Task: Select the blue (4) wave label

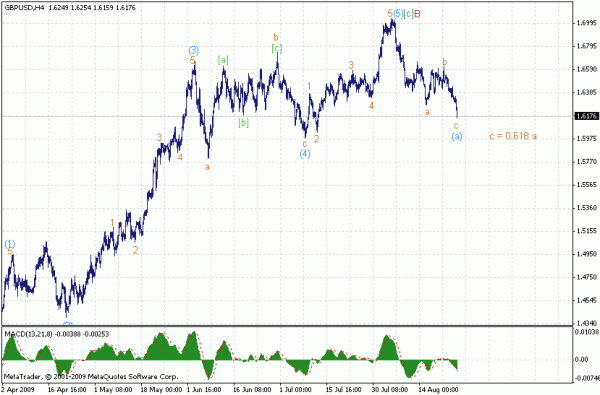Action: pyautogui.click(x=305, y=154)
